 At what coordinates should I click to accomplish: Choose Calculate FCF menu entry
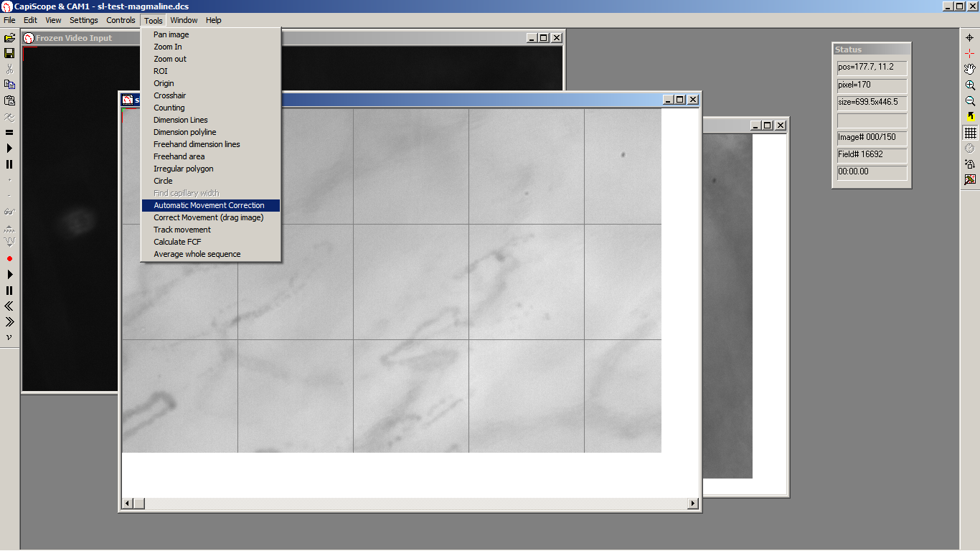click(x=210, y=242)
